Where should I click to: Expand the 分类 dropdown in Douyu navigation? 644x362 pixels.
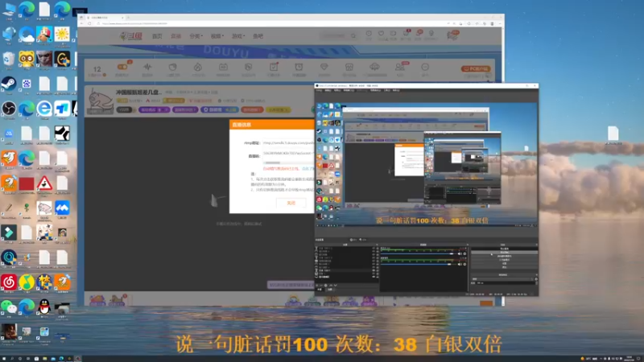point(196,36)
